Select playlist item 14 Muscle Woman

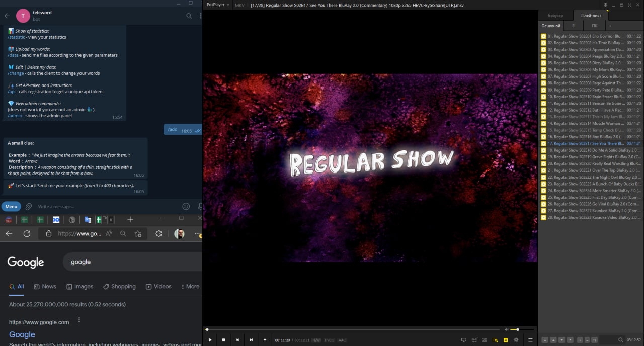[x=591, y=123]
